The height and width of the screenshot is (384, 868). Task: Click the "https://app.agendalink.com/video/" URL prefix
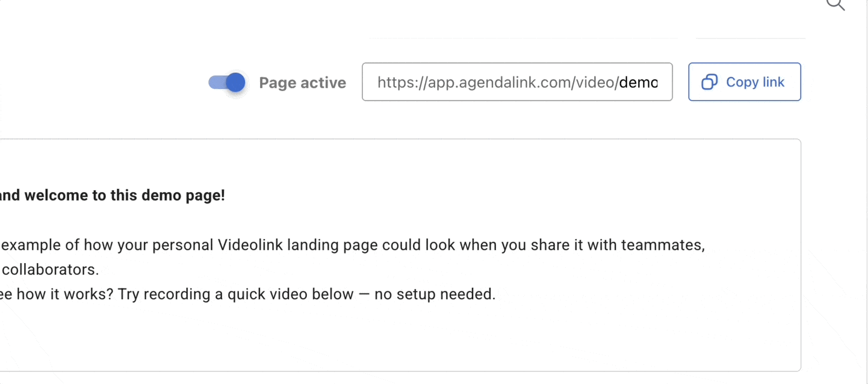tap(497, 82)
